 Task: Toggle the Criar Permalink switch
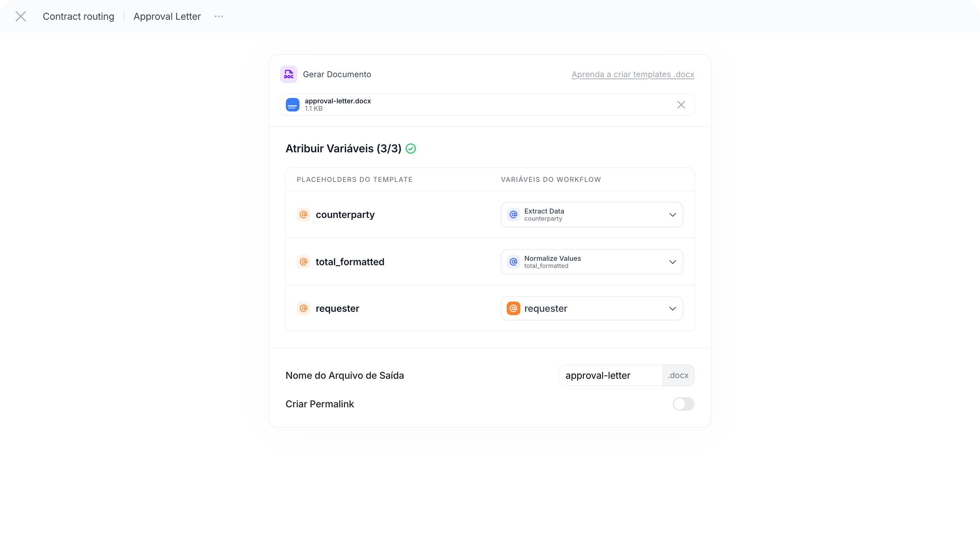coord(683,404)
